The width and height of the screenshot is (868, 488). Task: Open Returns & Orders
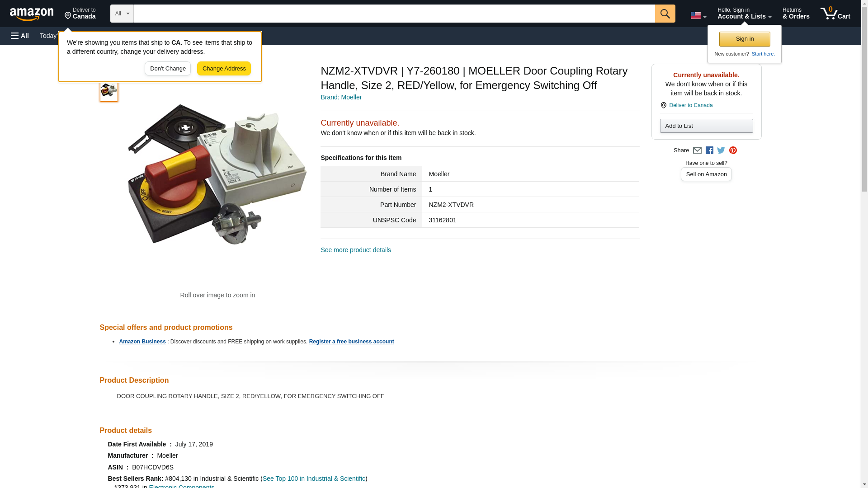tap(796, 13)
